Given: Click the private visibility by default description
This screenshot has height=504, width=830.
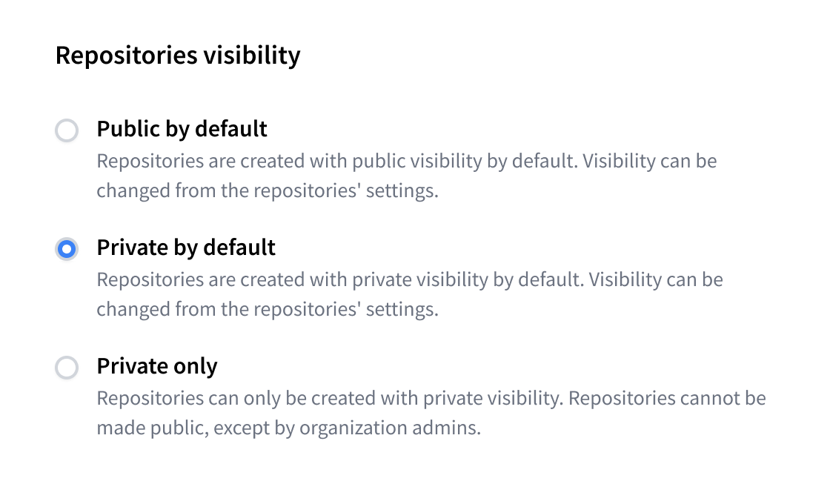Looking at the screenshot, I should coord(409,294).
